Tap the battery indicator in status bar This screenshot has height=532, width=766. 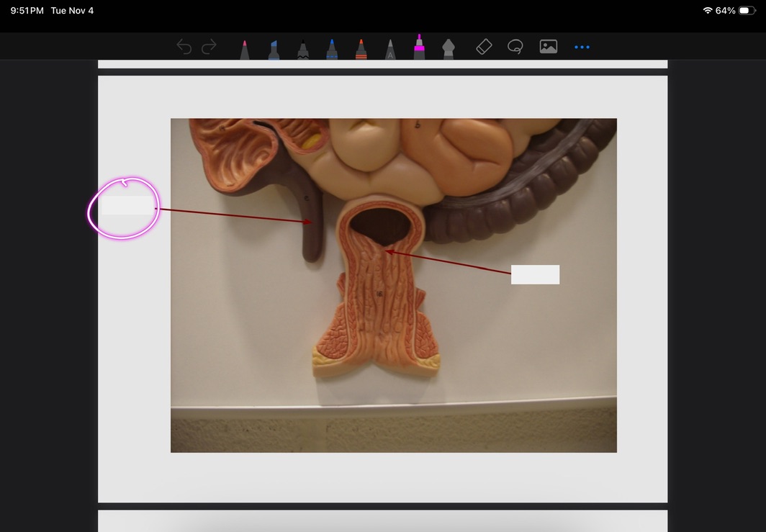(747, 11)
